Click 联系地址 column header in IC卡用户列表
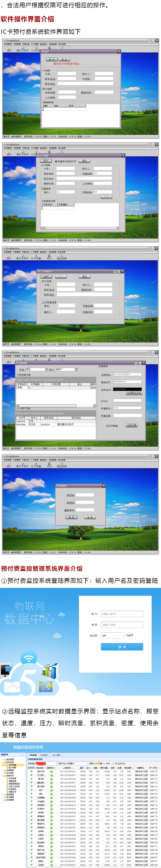Image resolution: width=161 pixels, height=868 pixels. (76, 418)
